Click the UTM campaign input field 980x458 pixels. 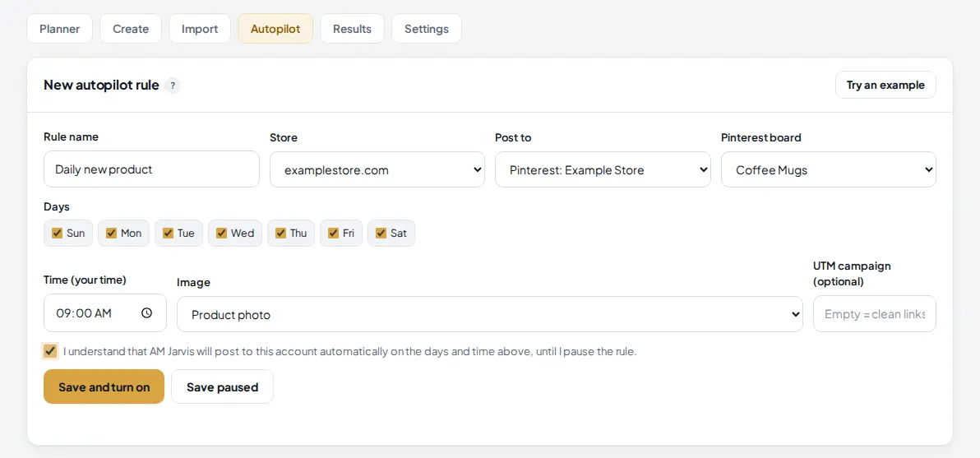(x=875, y=313)
